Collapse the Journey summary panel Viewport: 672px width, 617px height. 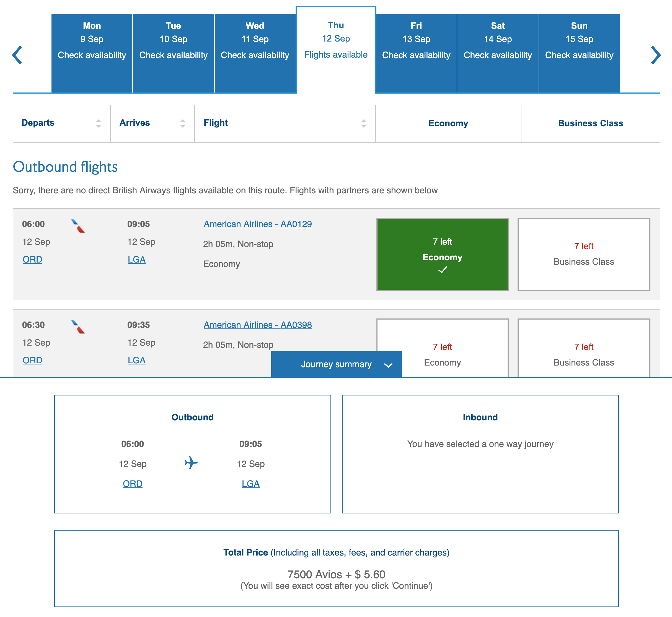click(x=336, y=364)
